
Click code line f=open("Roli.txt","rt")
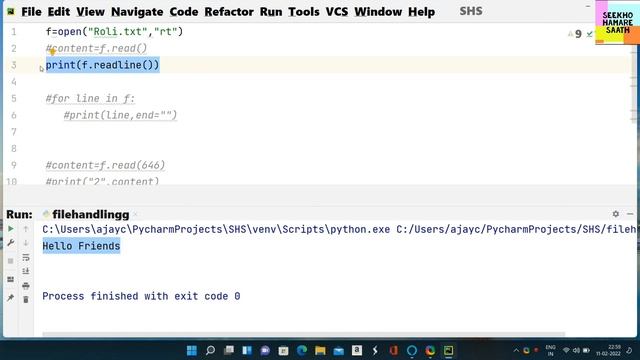(114, 31)
